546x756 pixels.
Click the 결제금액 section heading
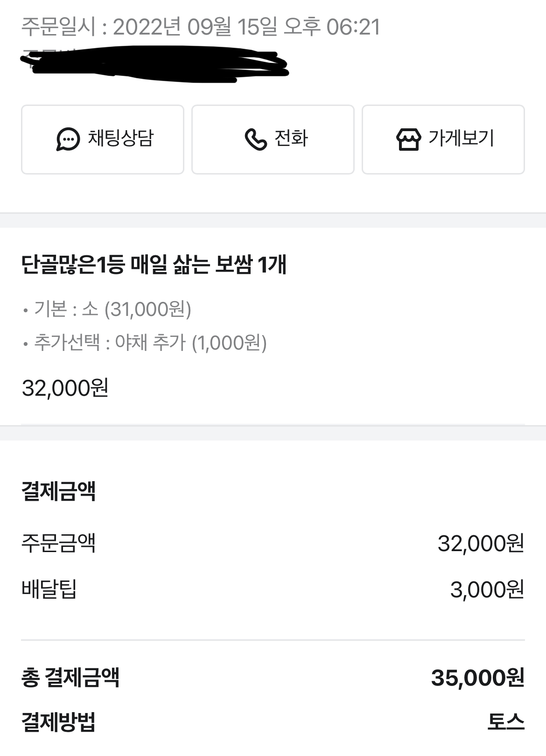pyautogui.click(x=59, y=491)
